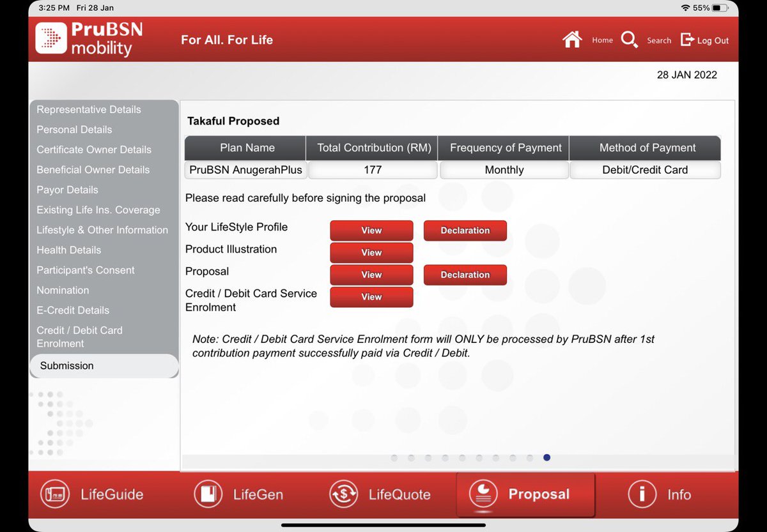
Task: Open Participant's Consent section
Action: pos(86,270)
